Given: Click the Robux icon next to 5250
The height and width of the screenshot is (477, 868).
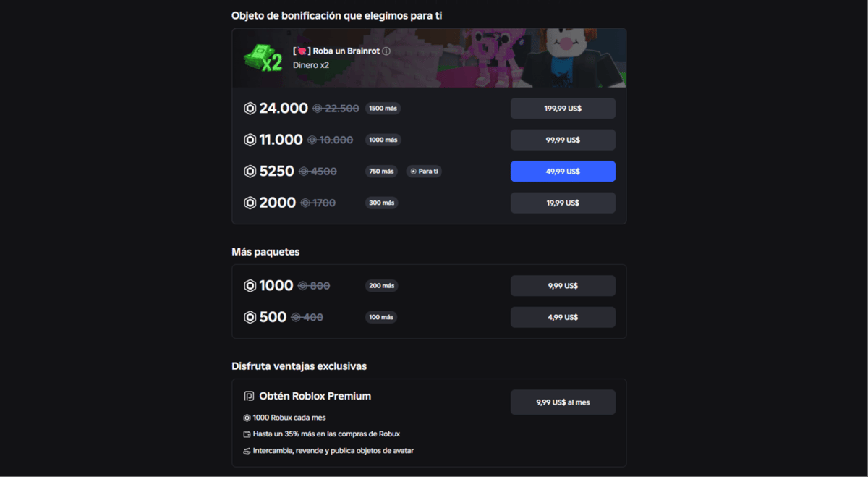Looking at the screenshot, I should pyautogui.click(x=250, y=172).
